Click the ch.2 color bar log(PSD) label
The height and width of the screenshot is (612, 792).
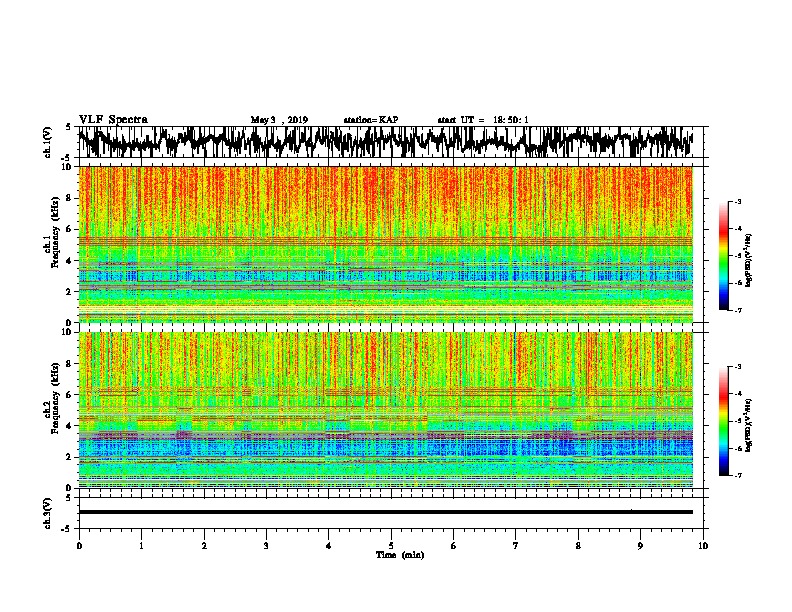point(749,425)
